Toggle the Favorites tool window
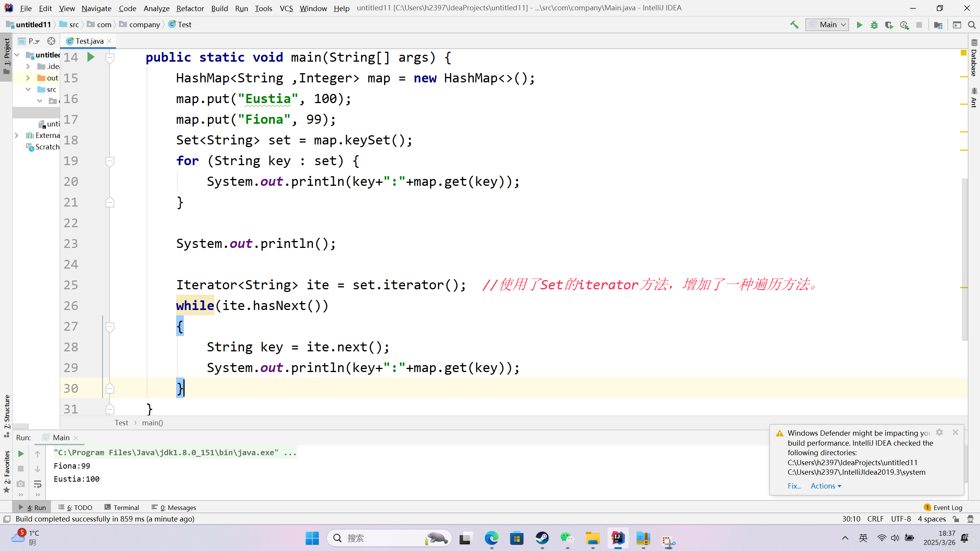 pos(7,471)
